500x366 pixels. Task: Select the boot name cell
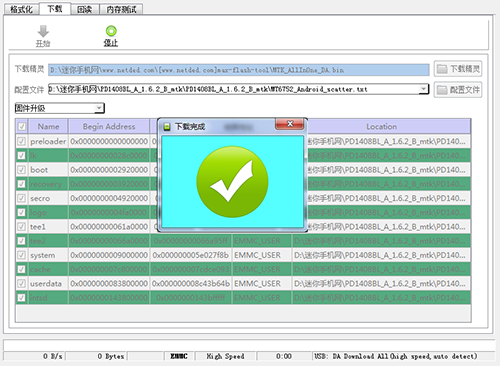point(48,170)
